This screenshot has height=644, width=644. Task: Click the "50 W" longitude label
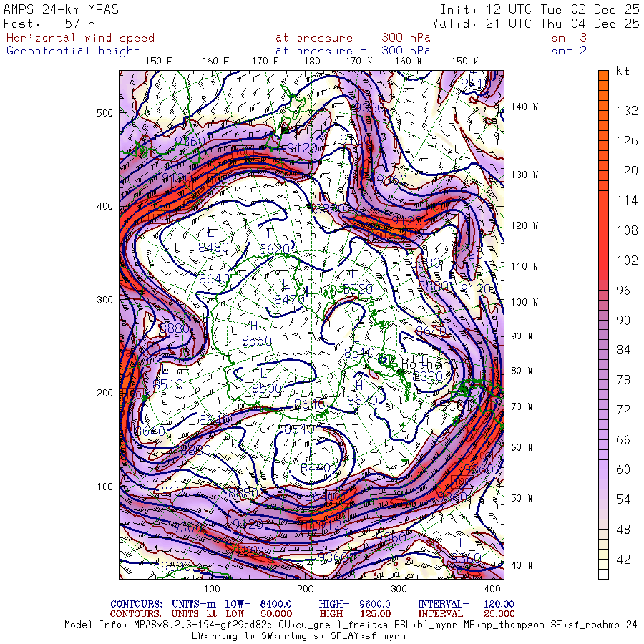522,498
